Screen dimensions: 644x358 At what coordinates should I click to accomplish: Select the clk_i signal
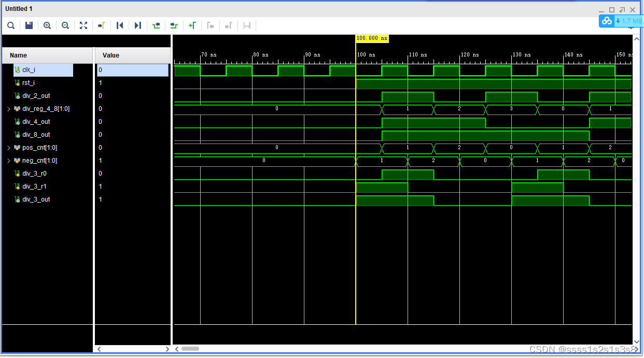[x=29, y=70]
